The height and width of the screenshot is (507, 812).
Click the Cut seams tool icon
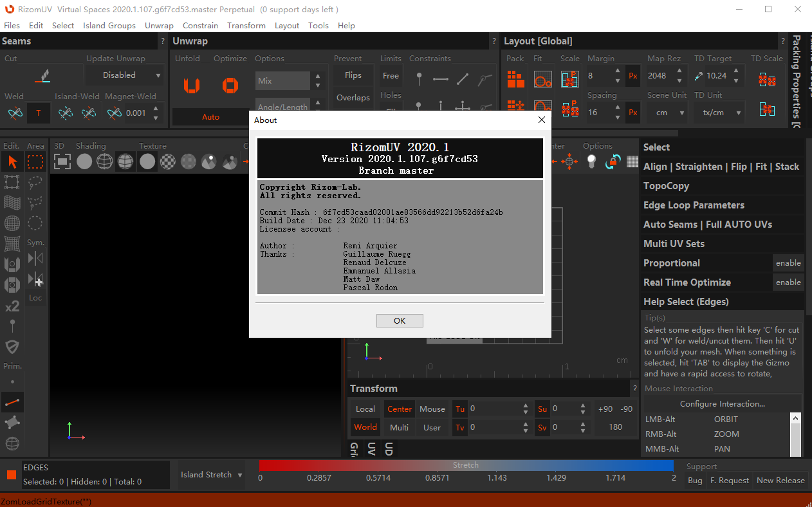(x=42, y=76)
